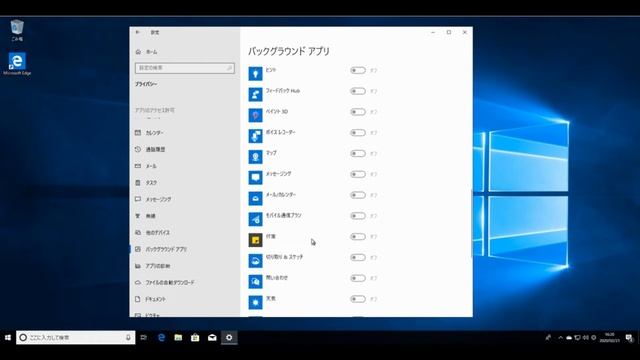Open the Microsoft Edge desktop shortcut
This screenshot has width=640, height=360.
(x=17, y=64)
